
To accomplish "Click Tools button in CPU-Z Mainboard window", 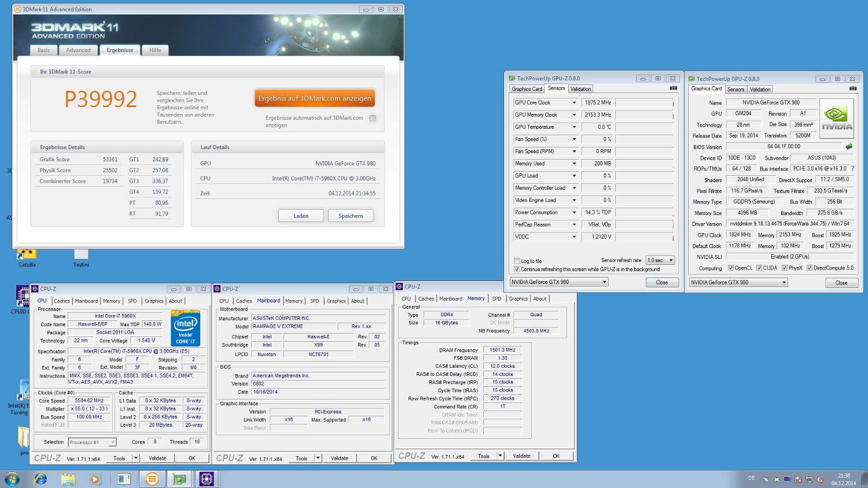I will pos(301,458).
